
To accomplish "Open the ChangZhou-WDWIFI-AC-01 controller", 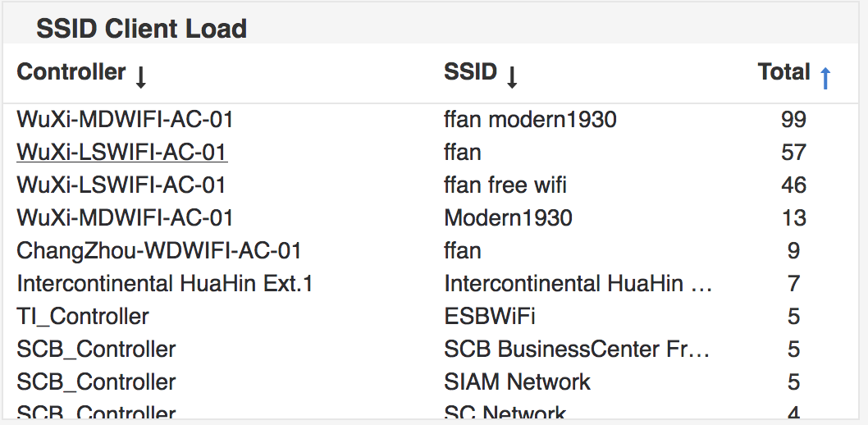I will tap(159, 251).
